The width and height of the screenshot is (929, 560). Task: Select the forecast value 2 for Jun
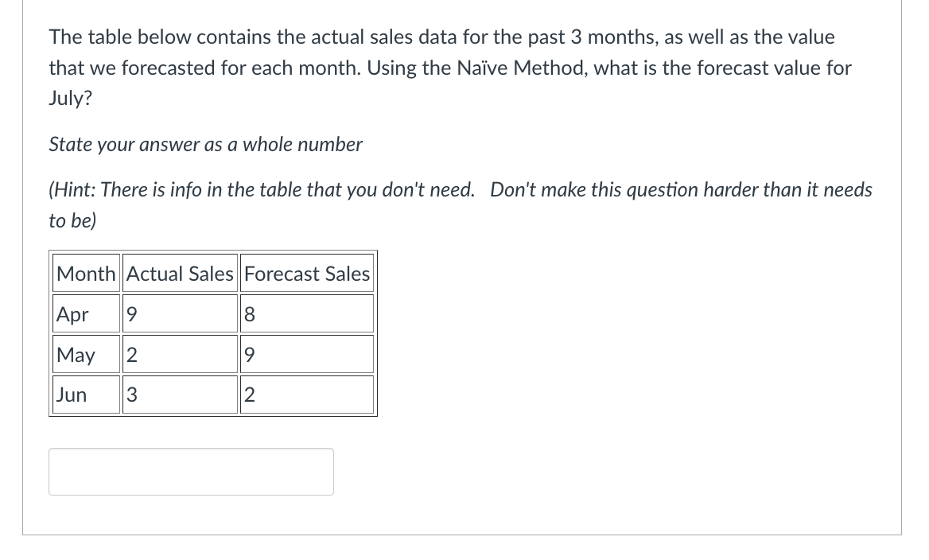click(249, 395)
